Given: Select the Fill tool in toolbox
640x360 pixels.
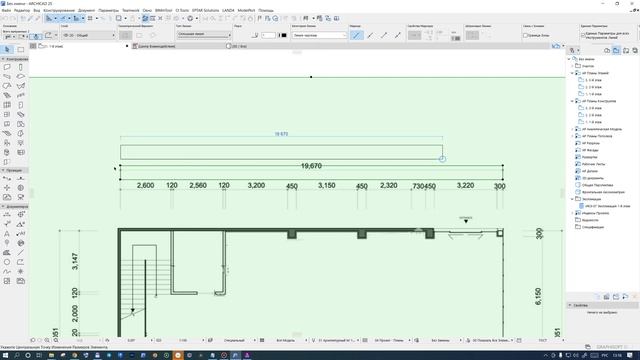Looking at the screenshot, I should coord(7,253).
